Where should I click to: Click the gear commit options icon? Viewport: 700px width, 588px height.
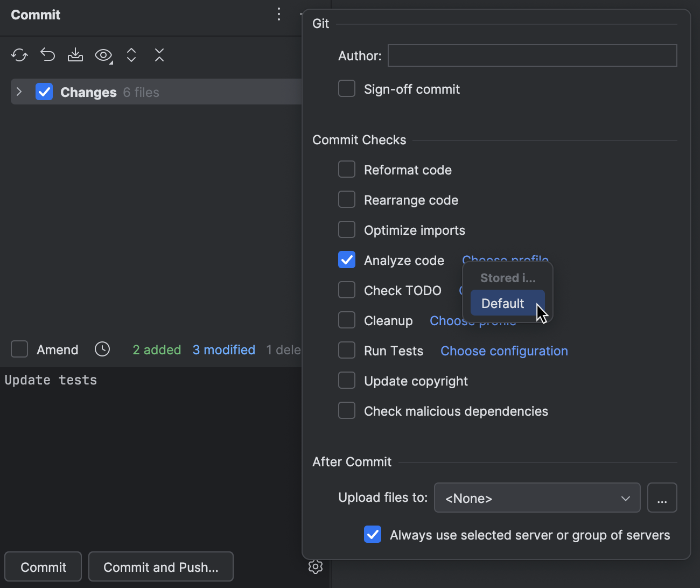click(x=316, y=566)
